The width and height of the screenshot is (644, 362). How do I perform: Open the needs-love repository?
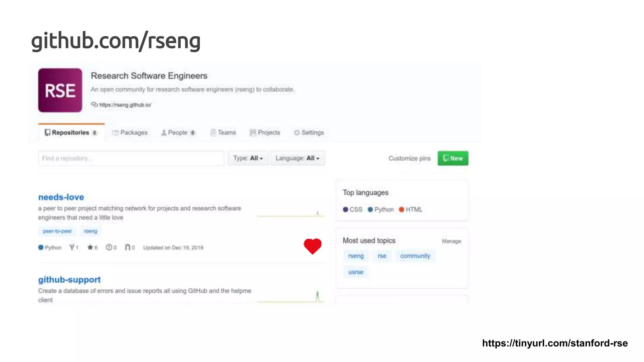(61, 197)
